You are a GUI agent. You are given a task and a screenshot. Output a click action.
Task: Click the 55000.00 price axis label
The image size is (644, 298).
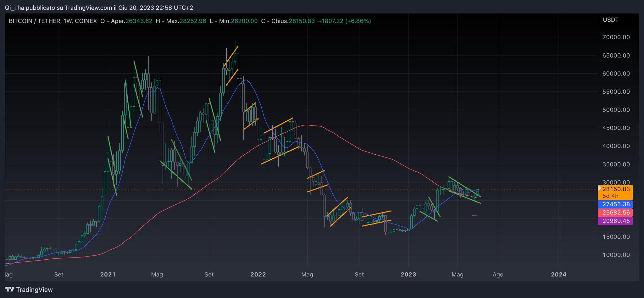[616, 92]
